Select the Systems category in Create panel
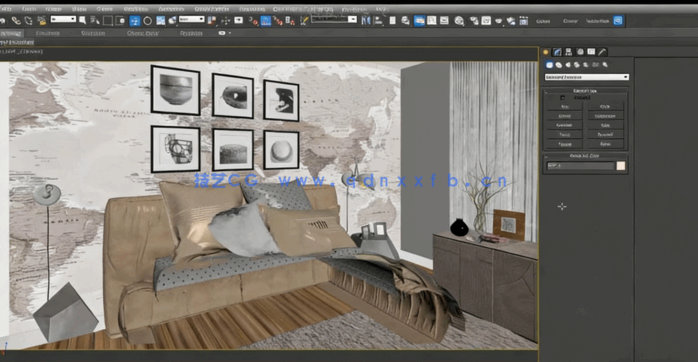This screenshot has height=362, width=698. coord(605,65)
